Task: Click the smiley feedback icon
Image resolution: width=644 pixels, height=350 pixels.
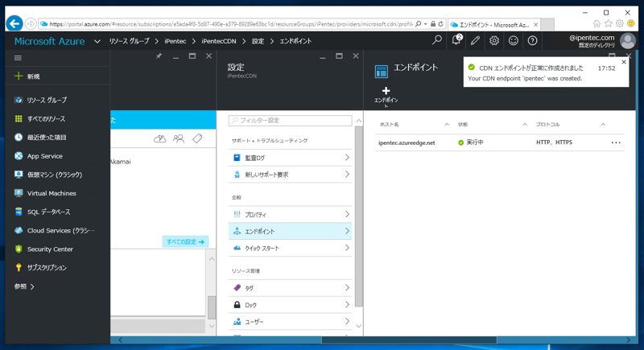Action: tap(513, 40)
